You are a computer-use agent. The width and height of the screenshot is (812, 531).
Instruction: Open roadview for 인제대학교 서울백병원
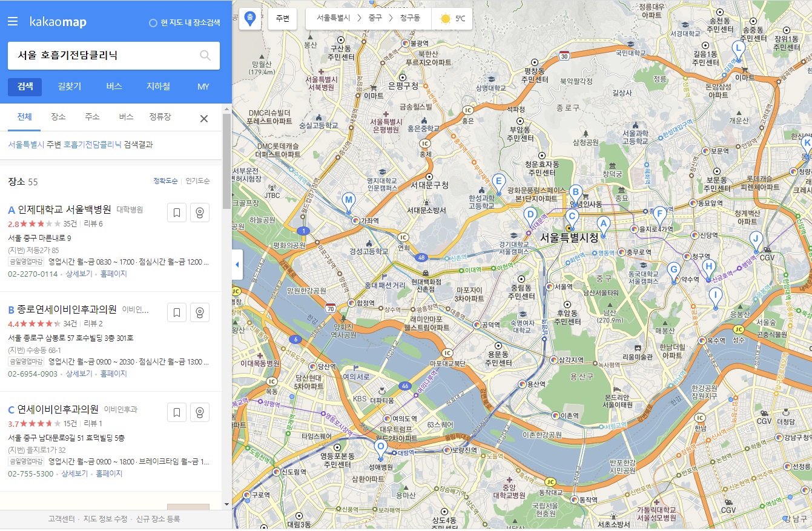click(200, 213)
